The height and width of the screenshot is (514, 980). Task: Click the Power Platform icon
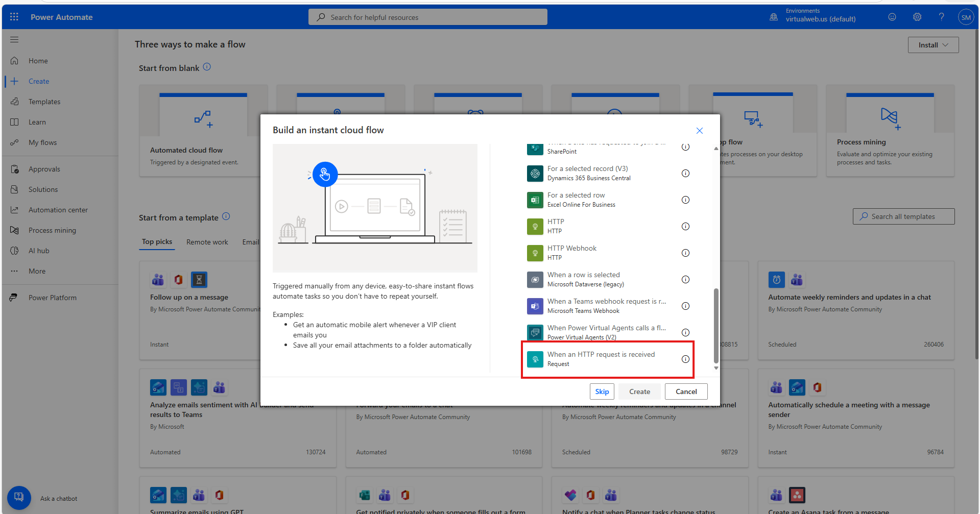[x=13, y=298]
